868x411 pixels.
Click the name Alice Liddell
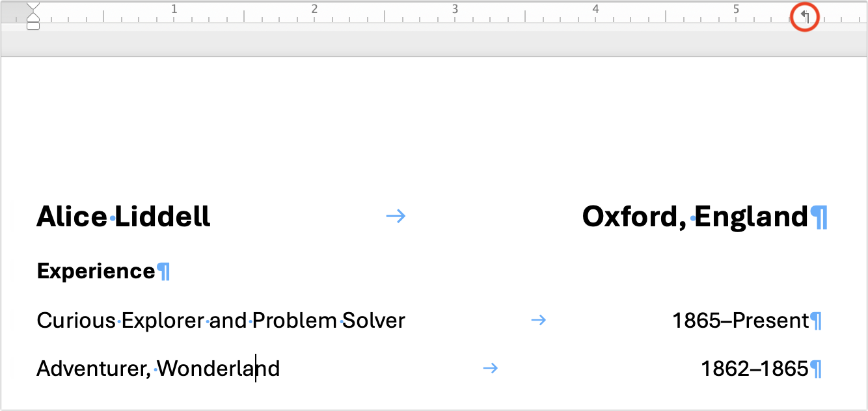(123, 217)
